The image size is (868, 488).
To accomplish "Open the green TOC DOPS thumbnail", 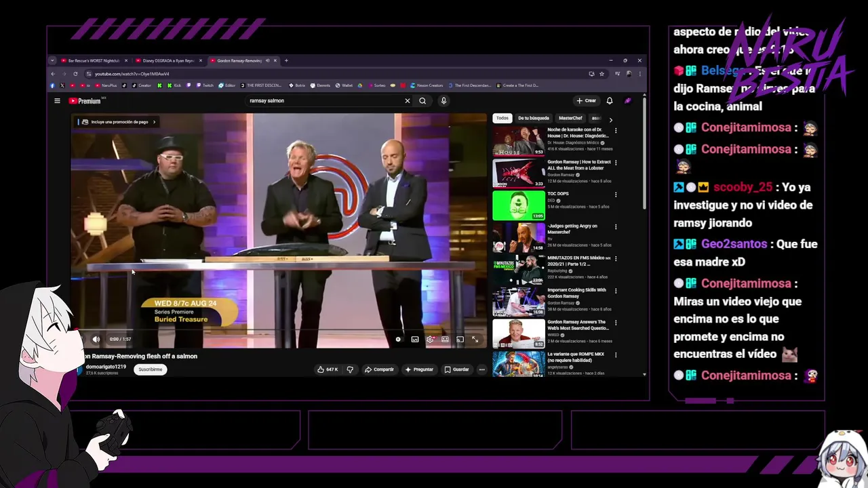I will tap(519, 205).
